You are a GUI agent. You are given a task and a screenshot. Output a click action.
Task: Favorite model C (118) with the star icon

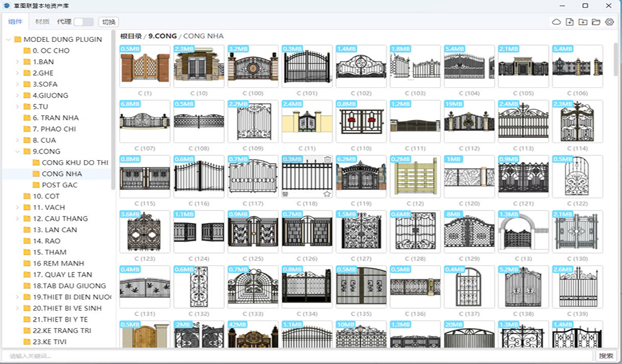pos(327,194)
